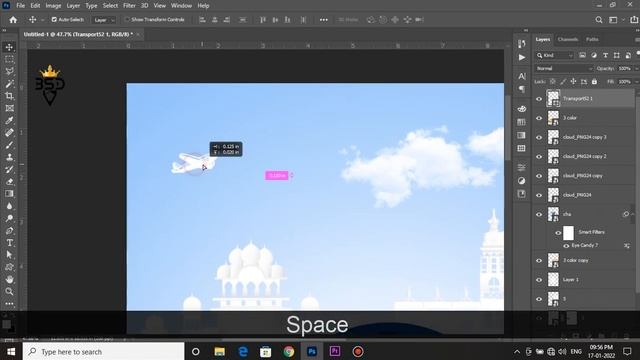Click the Share button top right
Image resolution: width=640 pixels, height=360 pixels.
click(x=634, y=20)
